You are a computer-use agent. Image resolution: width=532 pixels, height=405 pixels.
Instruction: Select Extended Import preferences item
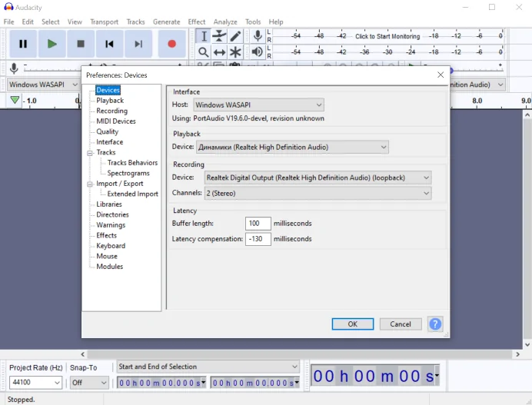click(x=133, y=194)
